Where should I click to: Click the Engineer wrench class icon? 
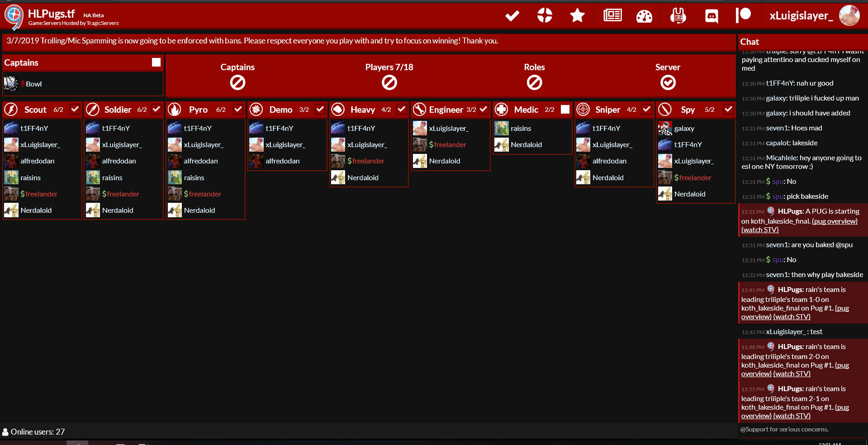[419, 110]
